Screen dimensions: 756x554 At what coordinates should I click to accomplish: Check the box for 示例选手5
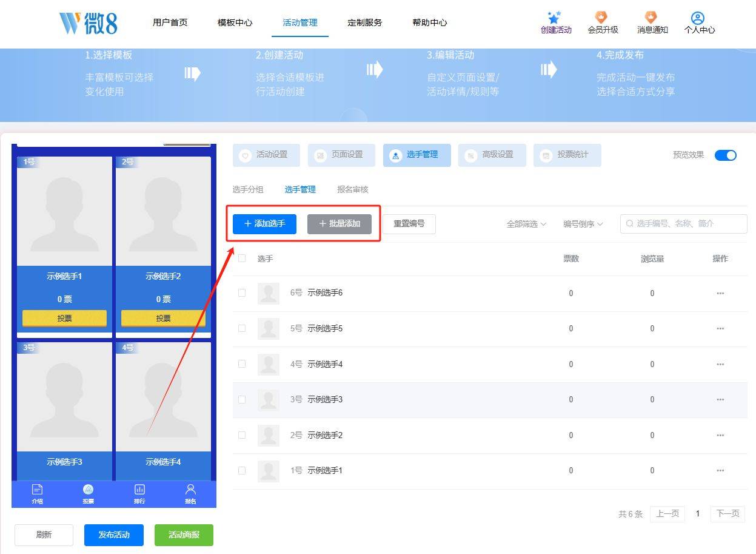pos(242,328)
